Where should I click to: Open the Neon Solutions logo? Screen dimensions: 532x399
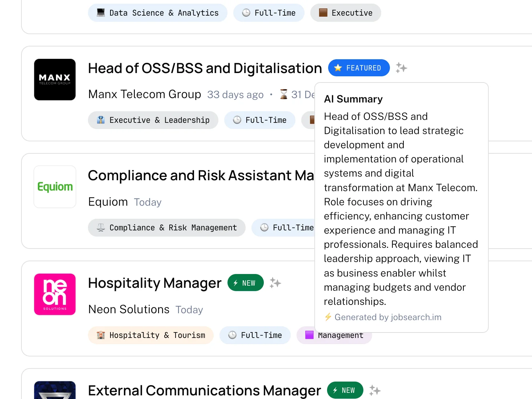click(55, 294)
